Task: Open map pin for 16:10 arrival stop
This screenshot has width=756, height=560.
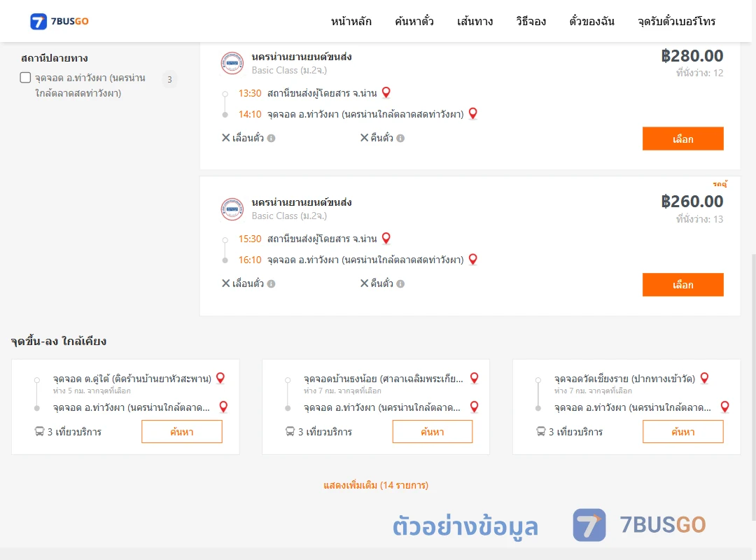Action: tap(473, 259)
